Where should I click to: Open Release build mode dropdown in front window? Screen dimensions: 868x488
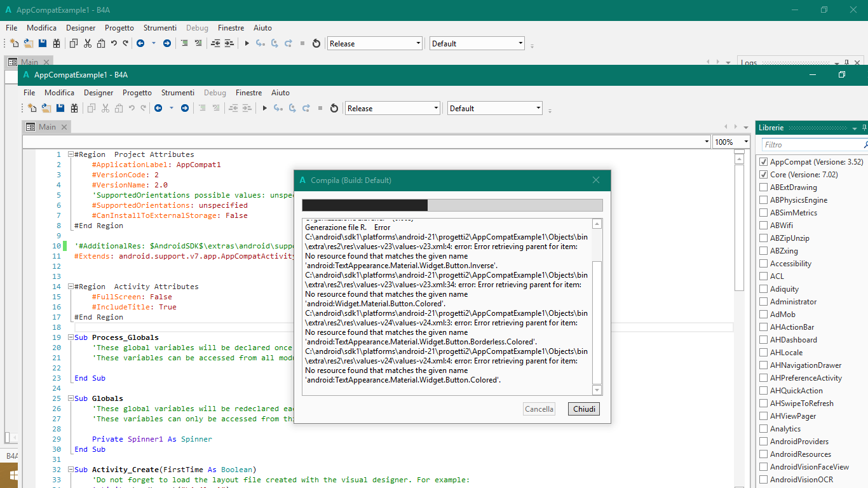393,109
